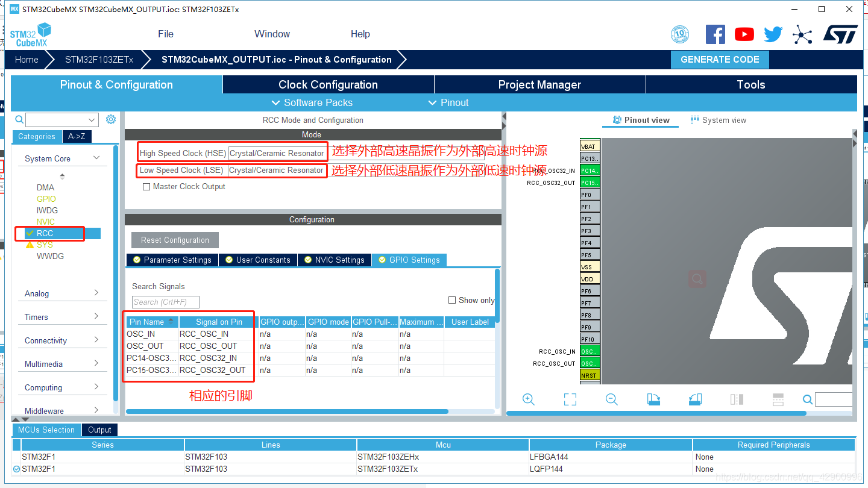Select SYS in System Core list
Image resolution: width=868 pixels, height=488 pixels.
(x=45, y=245)
